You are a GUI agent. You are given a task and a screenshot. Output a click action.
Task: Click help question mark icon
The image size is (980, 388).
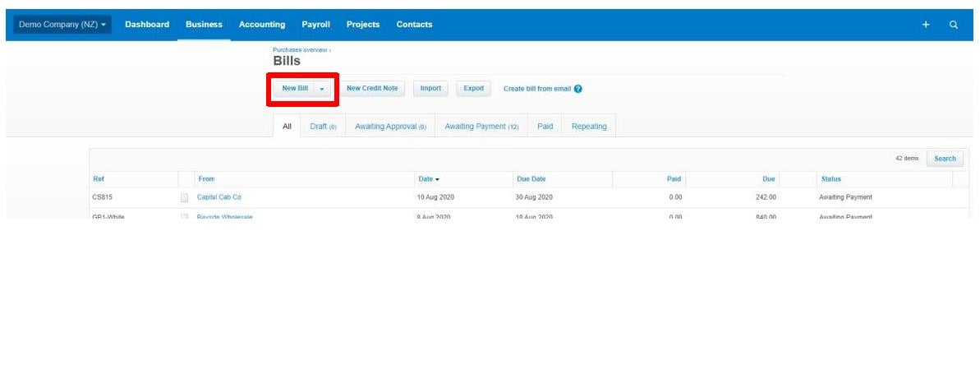578,89
